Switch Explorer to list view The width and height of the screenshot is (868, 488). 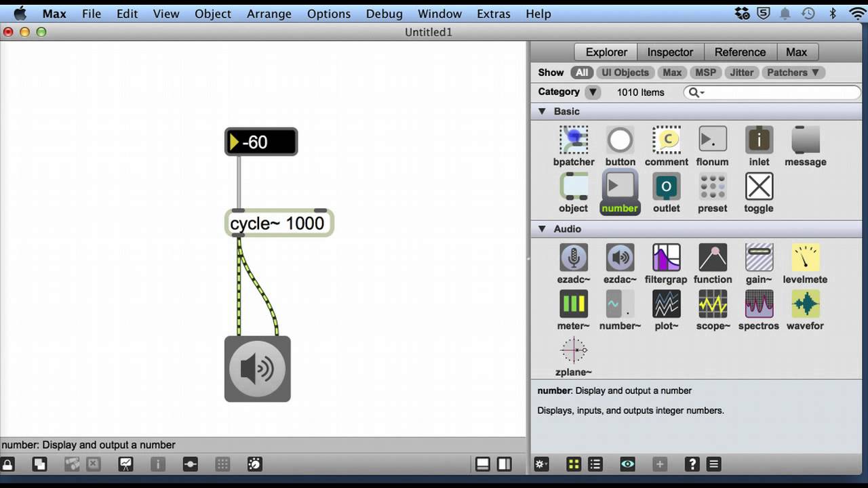(x=595, y=464)
